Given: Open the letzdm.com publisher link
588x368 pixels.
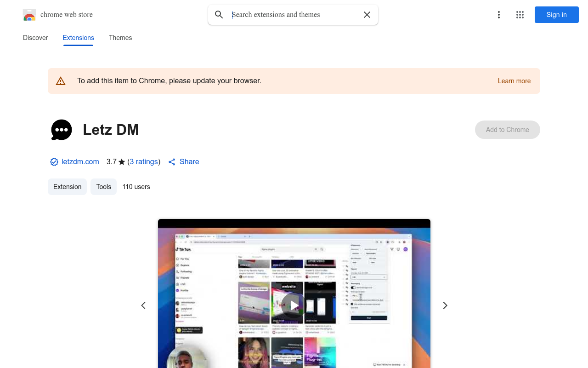Looking at the screenshot, I should [80, 162].
